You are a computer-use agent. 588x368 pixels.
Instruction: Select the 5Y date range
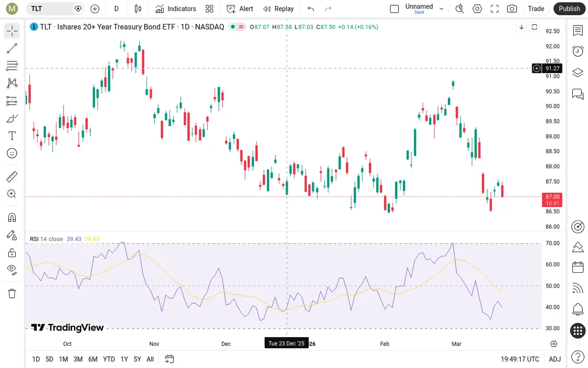coord(137,359)
